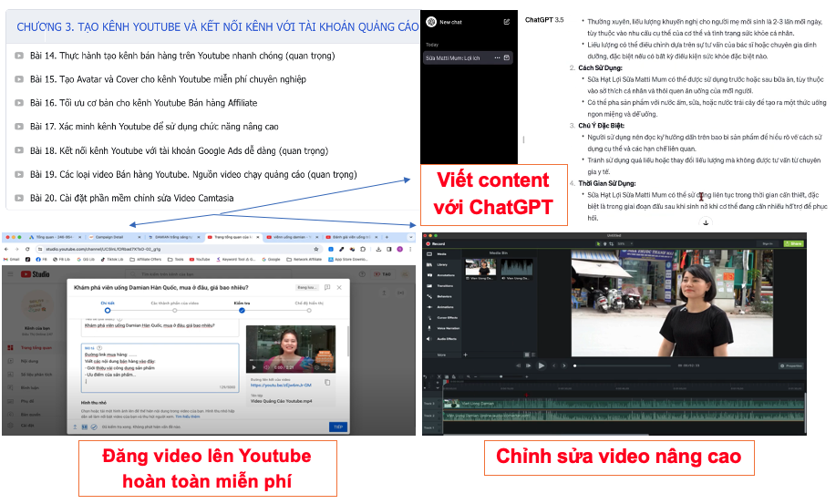This screenshot has width=836, height=504.
Task: Send feedback icon in upload dialog header
Action: [x=327, y=288]
